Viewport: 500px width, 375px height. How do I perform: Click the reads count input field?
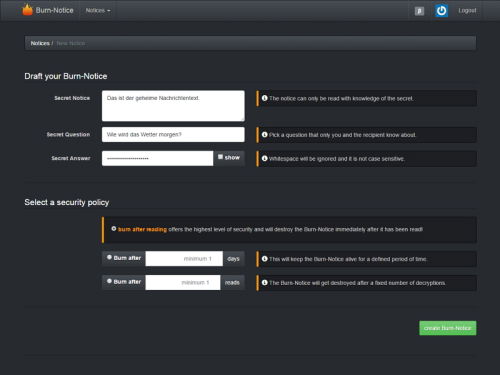tap(183, 282)
